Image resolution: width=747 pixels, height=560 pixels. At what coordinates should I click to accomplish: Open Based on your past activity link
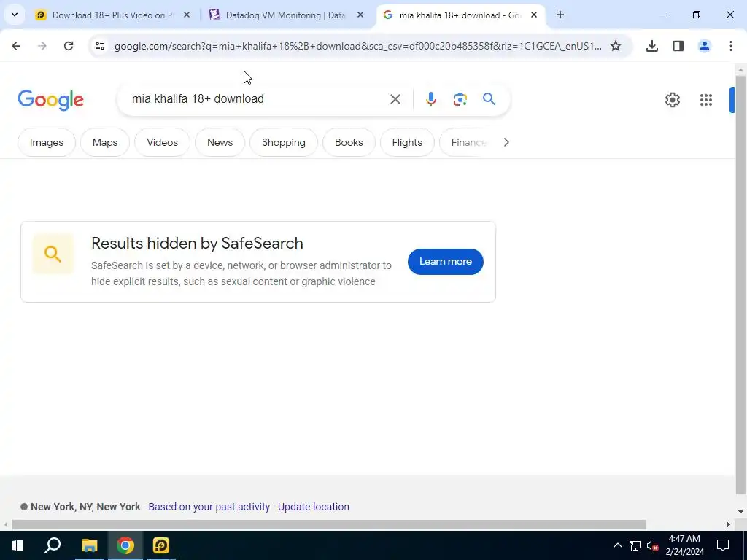[x=209, y=507]
